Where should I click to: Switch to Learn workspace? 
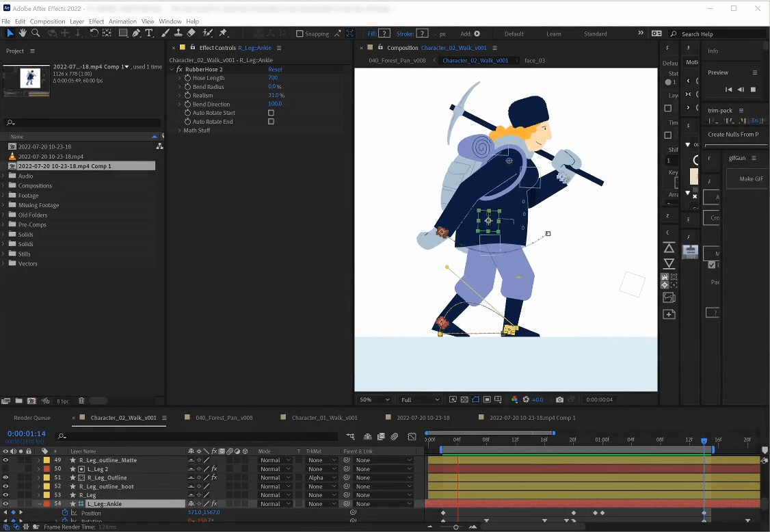coord(553,34)
